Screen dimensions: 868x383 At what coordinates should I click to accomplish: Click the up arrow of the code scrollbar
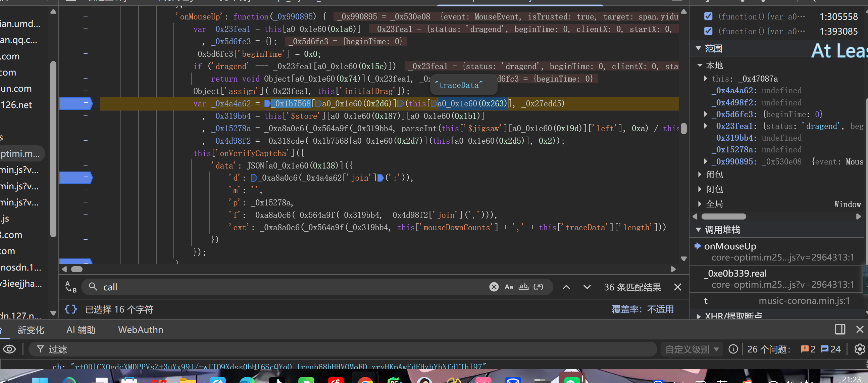[683, 11]
